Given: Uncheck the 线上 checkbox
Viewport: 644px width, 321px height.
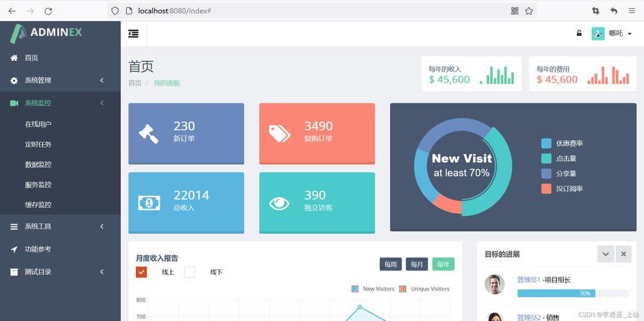Looking at the screenshot, I should pos(142,272).
